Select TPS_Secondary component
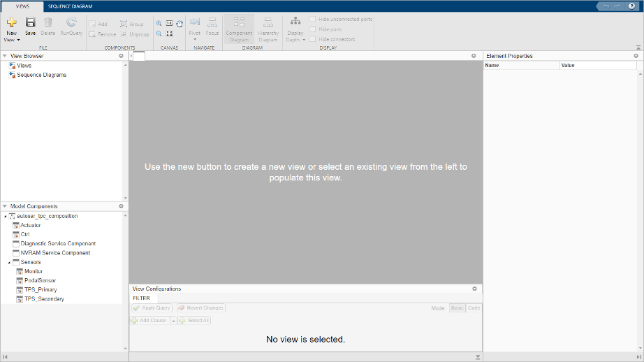 pos(44,298)
